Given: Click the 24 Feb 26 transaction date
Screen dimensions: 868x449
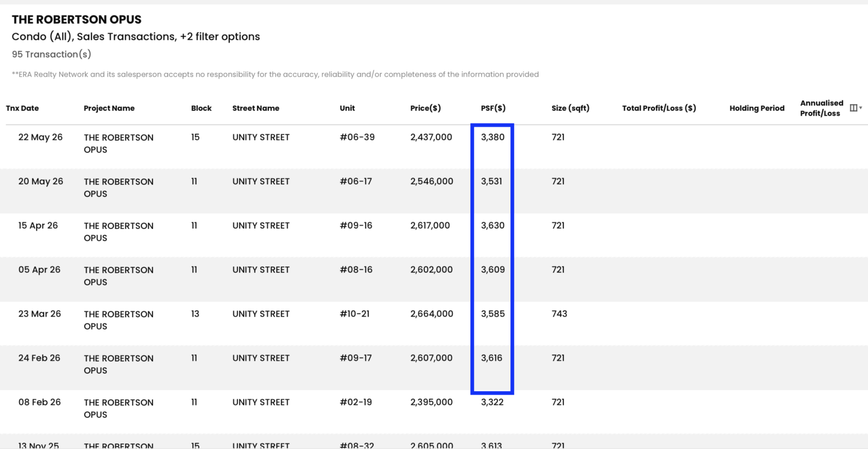Looking at the screenshot, I should pyautogui.click(x=39, y=358).
